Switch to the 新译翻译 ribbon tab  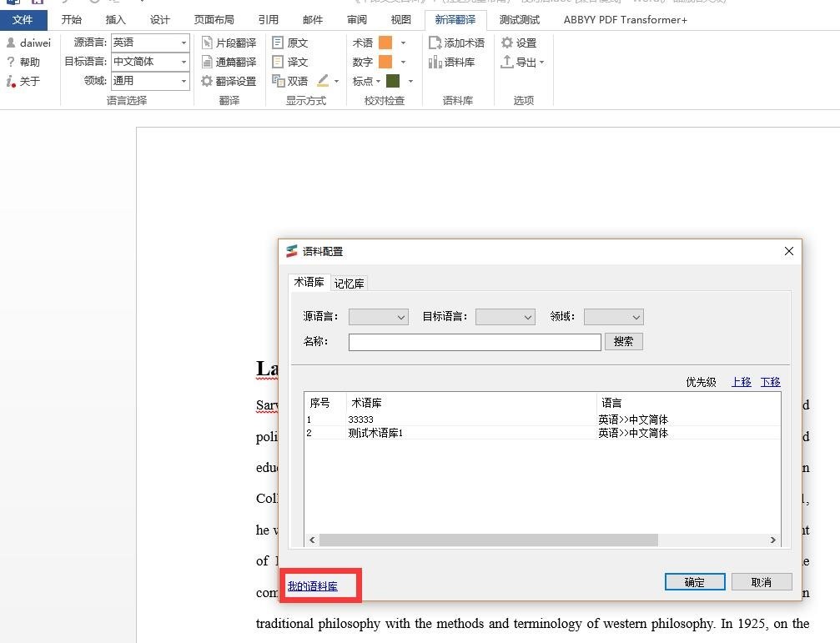click(x=455, y=20)
